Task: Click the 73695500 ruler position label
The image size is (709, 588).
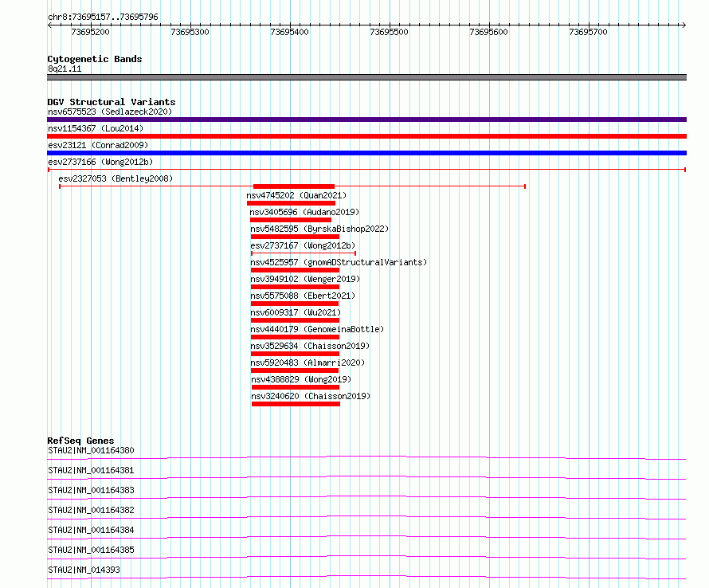Action: [x=389, y=32]
